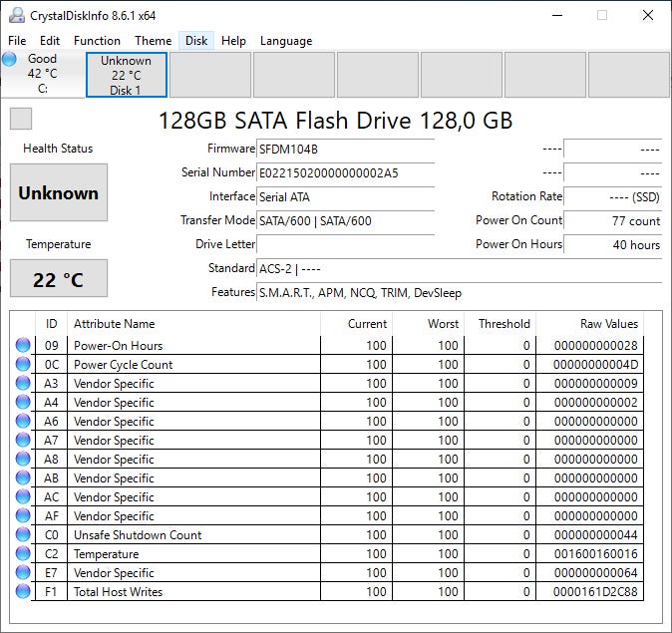Click the status orb for Total Host Writes
The image size is (672, 633).
coord(23,592)
